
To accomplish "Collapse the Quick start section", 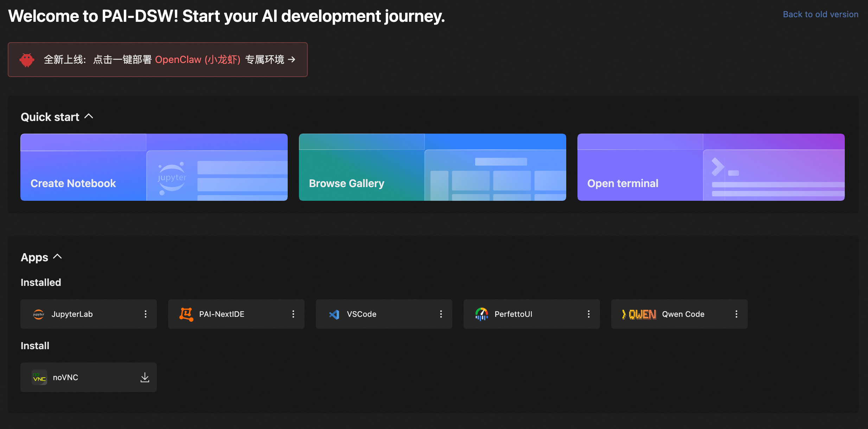I will (x=89, y=116).
